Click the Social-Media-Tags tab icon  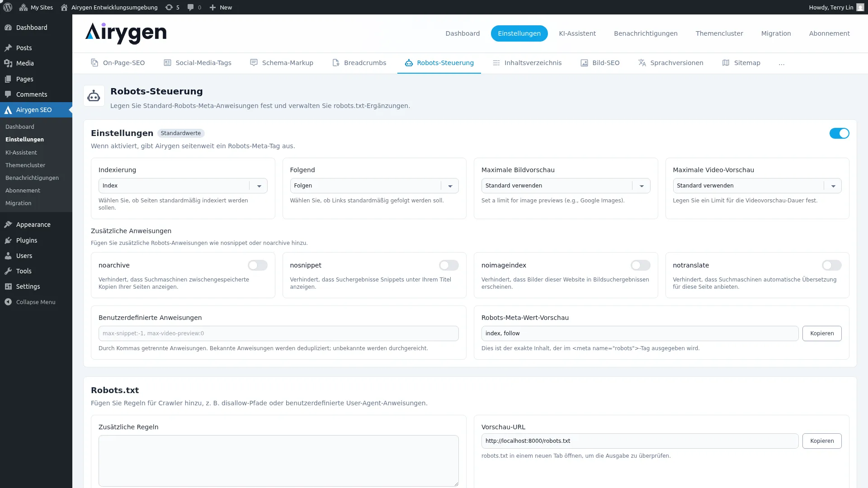tap(167, 63)
